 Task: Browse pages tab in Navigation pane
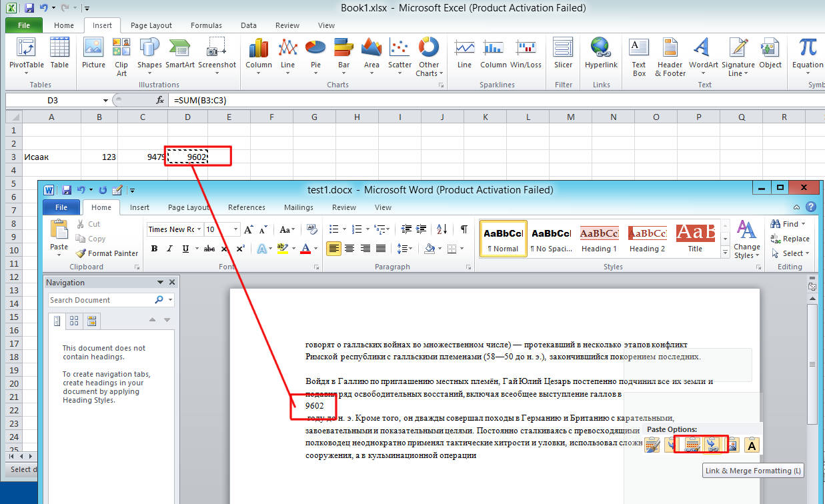74,321
